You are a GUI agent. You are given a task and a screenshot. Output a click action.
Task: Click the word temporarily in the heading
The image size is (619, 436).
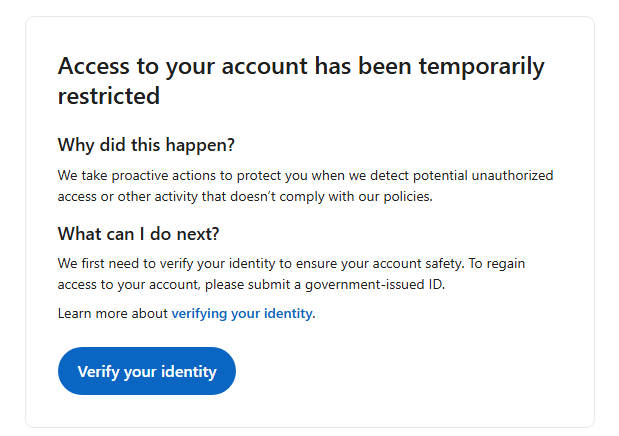click(x=482, y=67)
